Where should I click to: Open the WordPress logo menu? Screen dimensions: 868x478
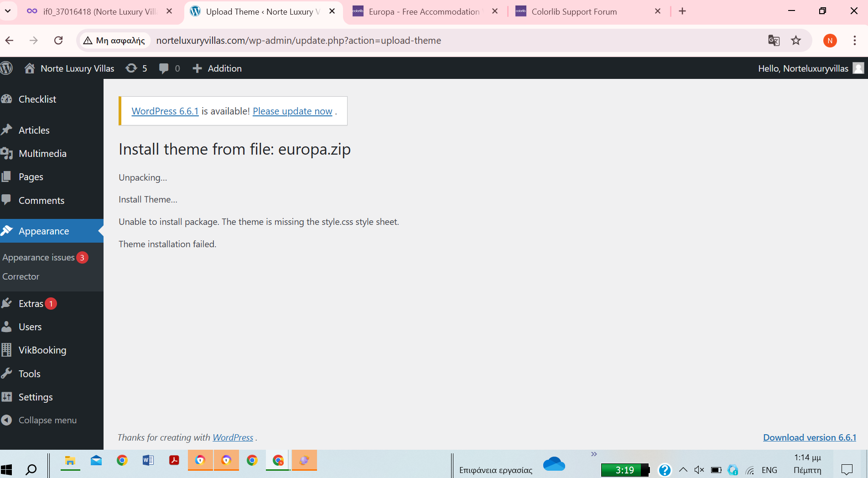[x=6, y=68]
